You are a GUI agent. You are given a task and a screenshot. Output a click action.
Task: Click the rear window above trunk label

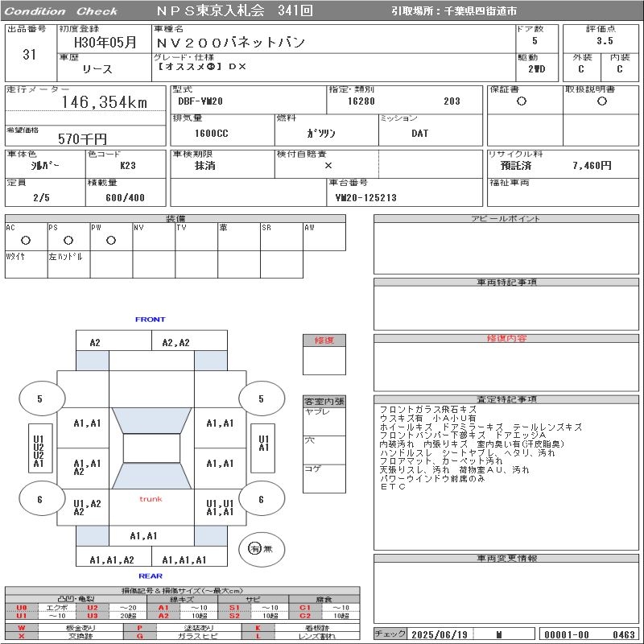pyautogui.click(x=151, y=477)
